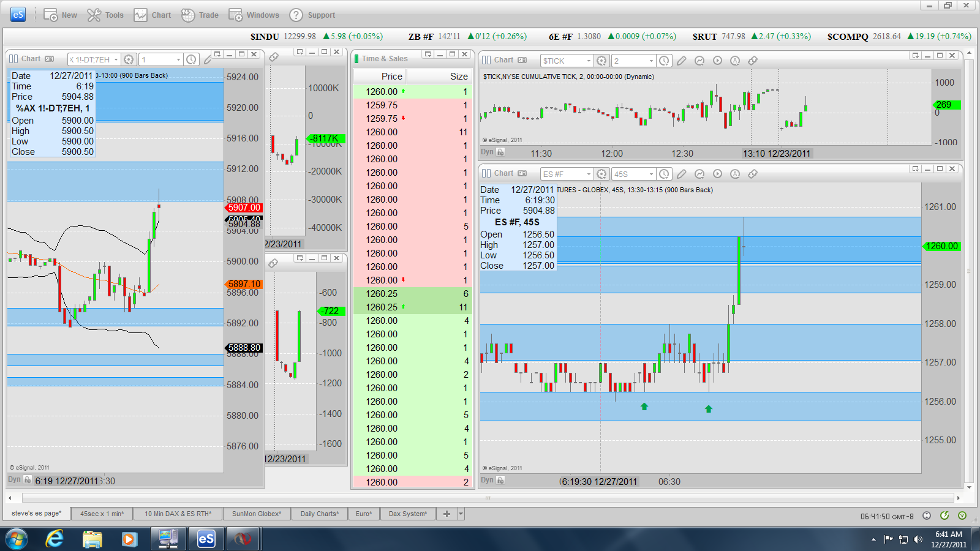
Task: Add a new page with plus button
Action: pos(447,514)
